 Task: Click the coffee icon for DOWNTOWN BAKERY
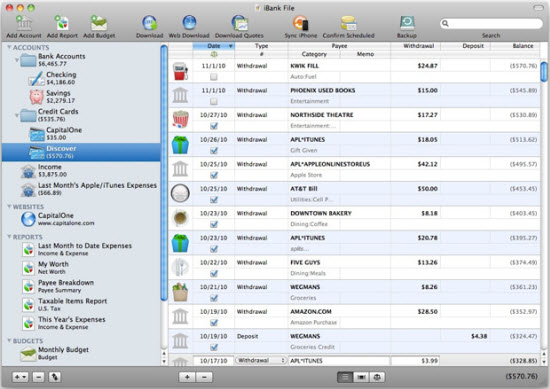coord(180,218)
